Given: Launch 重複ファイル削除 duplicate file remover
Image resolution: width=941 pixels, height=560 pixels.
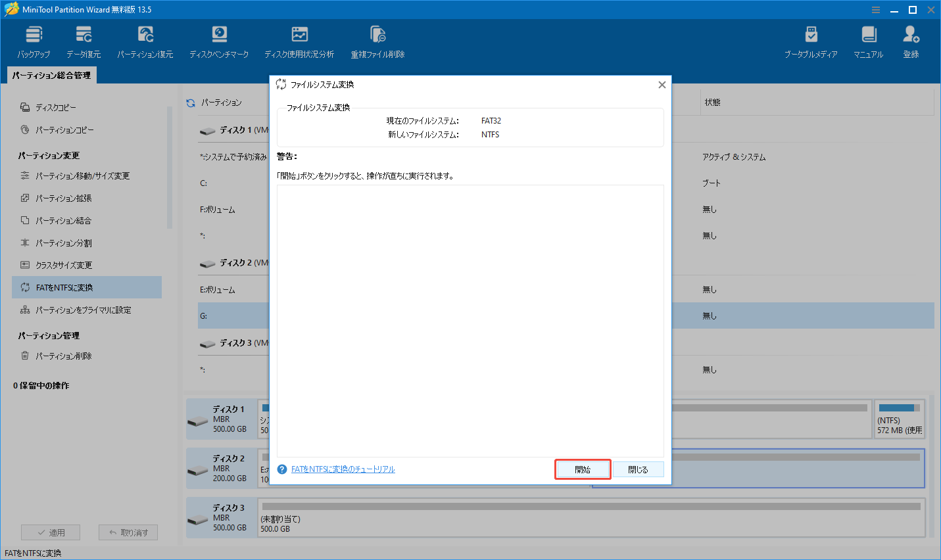Looking at the screenshot, I should 377,41.
